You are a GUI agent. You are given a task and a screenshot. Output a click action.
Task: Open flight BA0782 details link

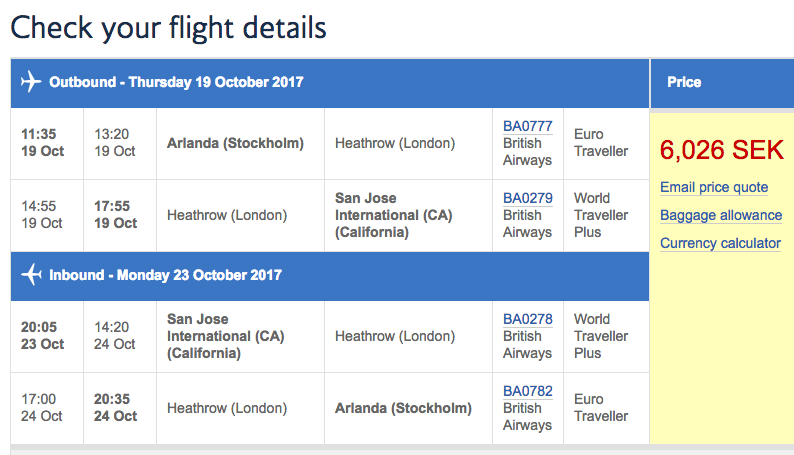coord(527,391)
